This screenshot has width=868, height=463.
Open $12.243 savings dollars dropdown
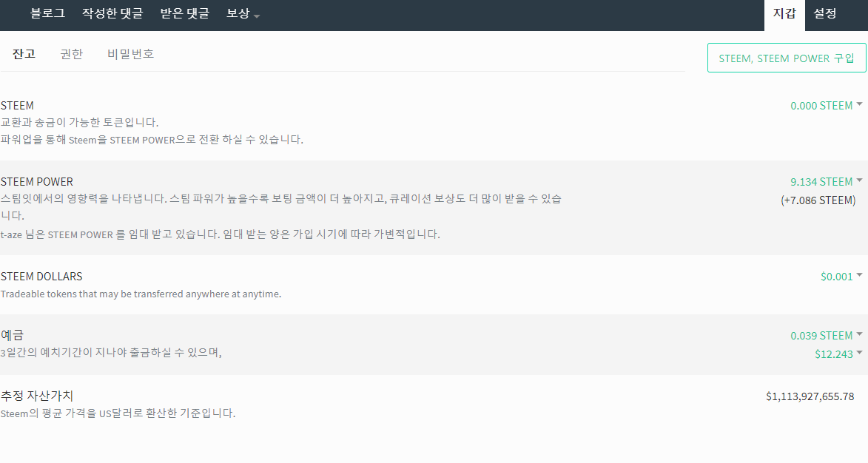(x=838, y=354)
